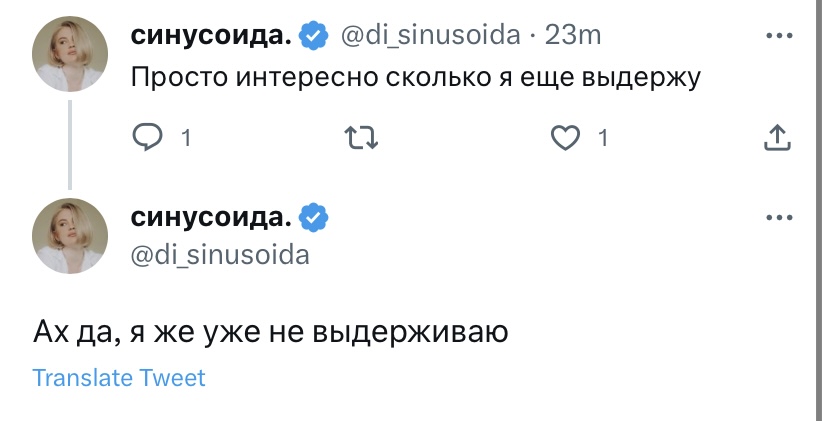Screen dimensions: 828x421
Task: Click the reply icon on the first tweet
Action: point(147,139)
